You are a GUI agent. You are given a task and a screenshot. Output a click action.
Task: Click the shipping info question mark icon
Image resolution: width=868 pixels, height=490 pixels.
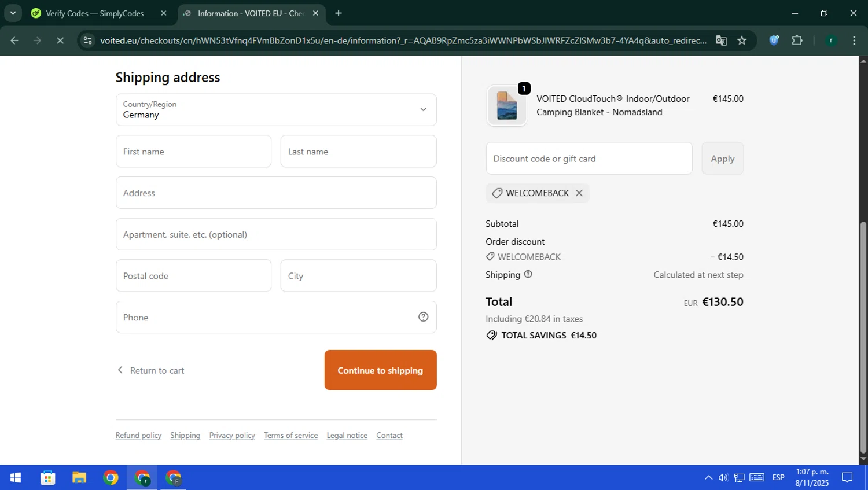[528, 274]
